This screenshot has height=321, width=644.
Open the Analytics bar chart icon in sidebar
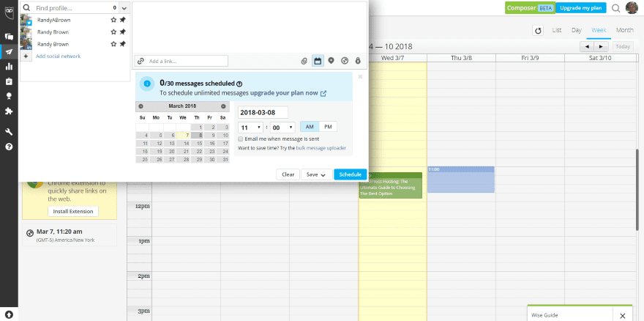[9, 66]
